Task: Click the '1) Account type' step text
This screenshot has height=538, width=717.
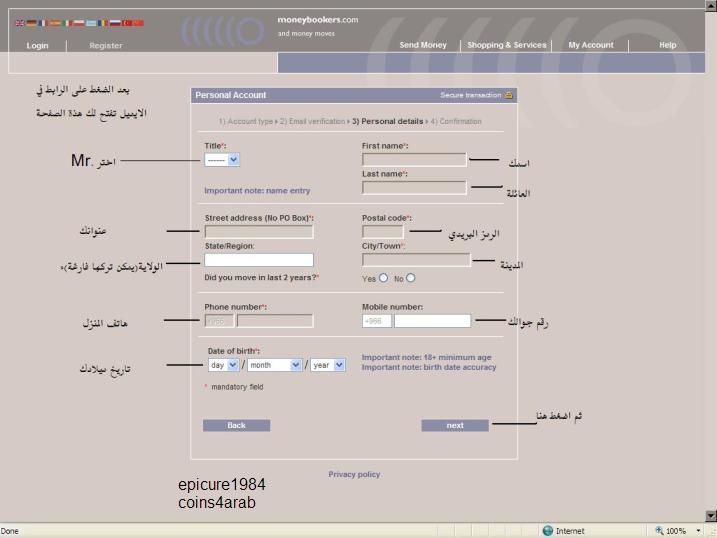Action: 246,121
